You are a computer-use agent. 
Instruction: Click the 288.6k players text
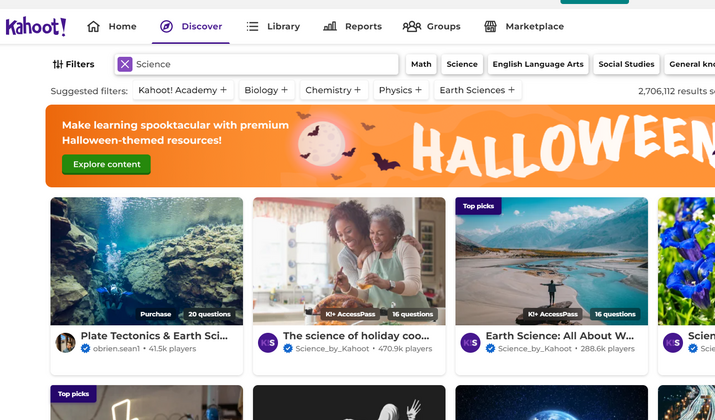[x=607, y=348]
